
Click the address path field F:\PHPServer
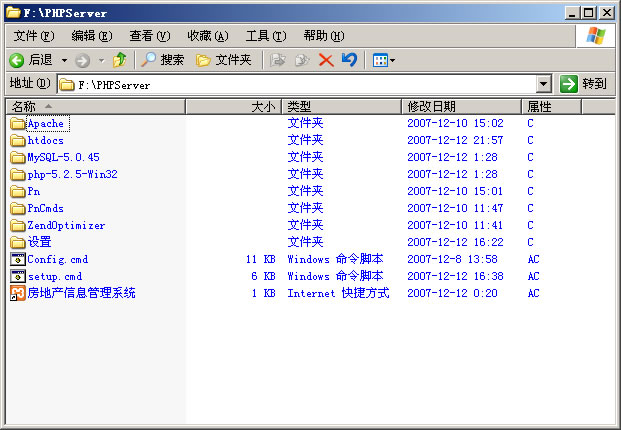click(300, 85)
